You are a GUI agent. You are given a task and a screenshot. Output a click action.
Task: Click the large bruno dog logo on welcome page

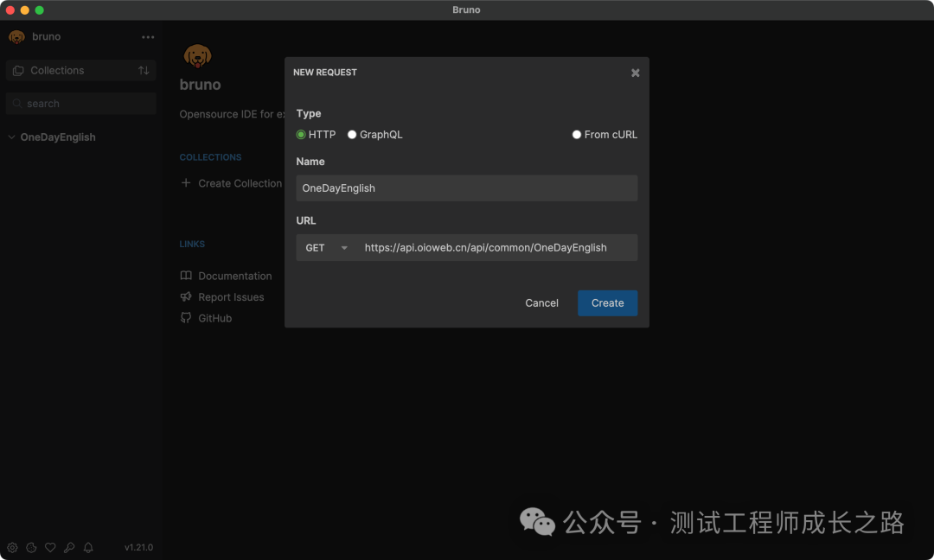click(197, 56)
